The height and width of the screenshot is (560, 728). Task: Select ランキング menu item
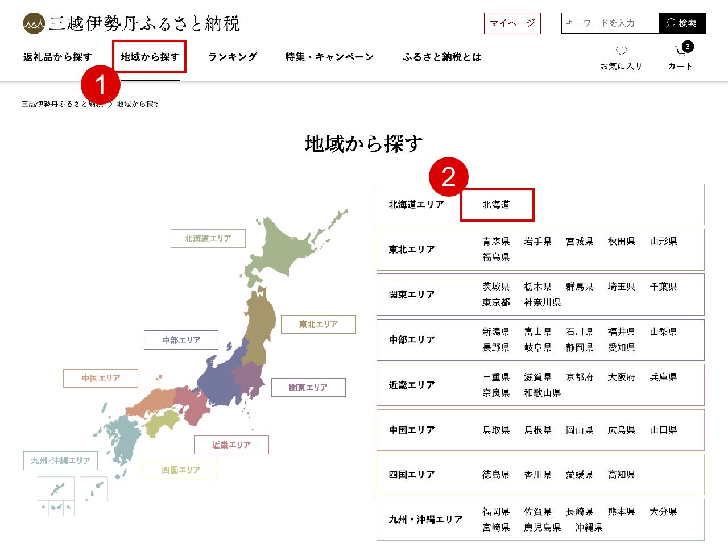[233, 57]
